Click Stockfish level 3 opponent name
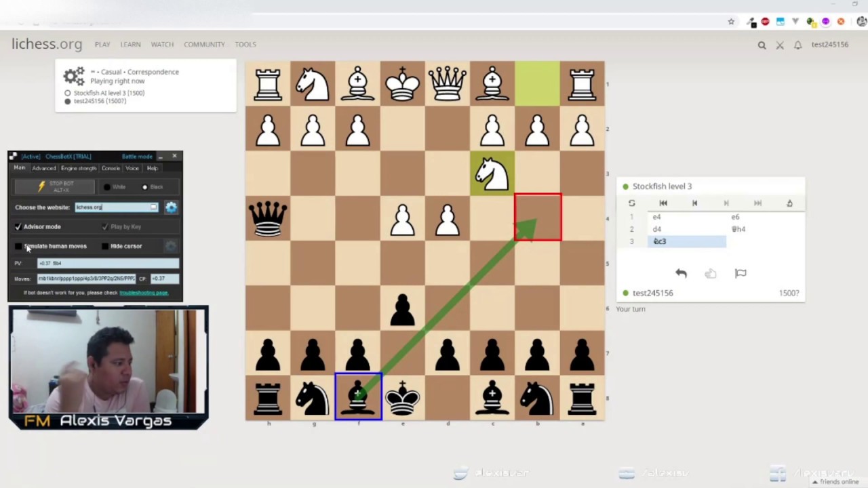868x488 pixels. 662,186
